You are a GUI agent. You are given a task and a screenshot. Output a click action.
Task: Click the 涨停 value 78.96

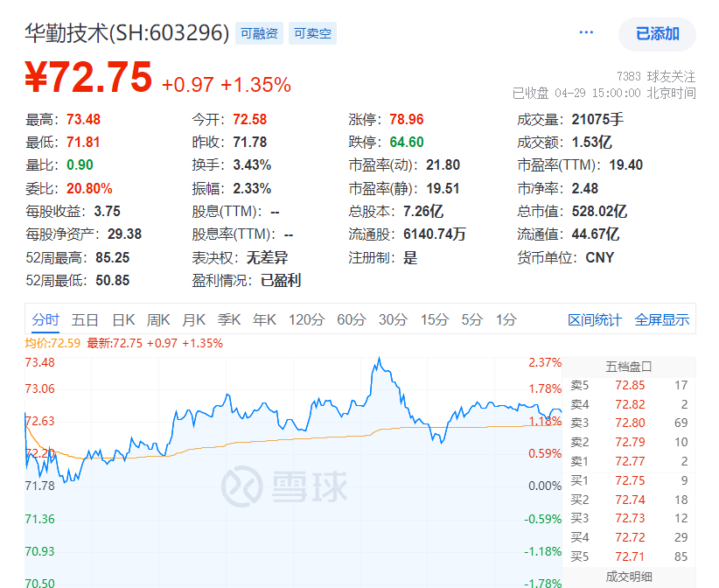407,120
